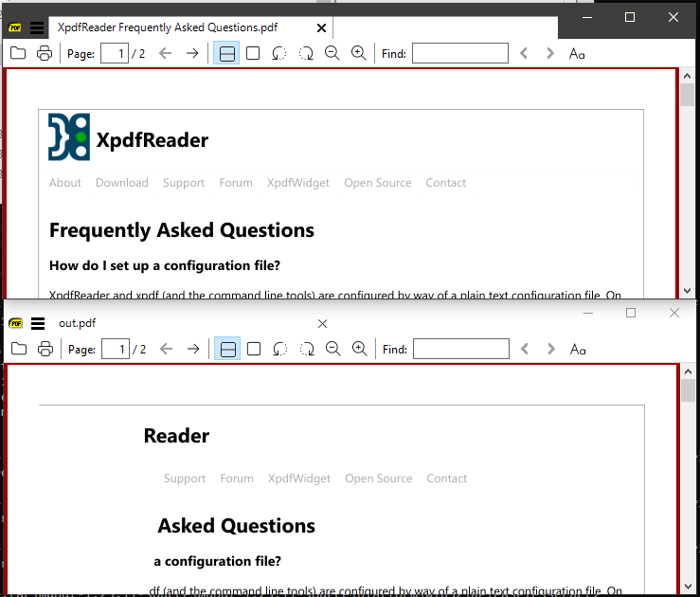Viewport: 700px width, 597px height.
Task: Click XpdfReader logo in upper document
Action: coord(69,136)
